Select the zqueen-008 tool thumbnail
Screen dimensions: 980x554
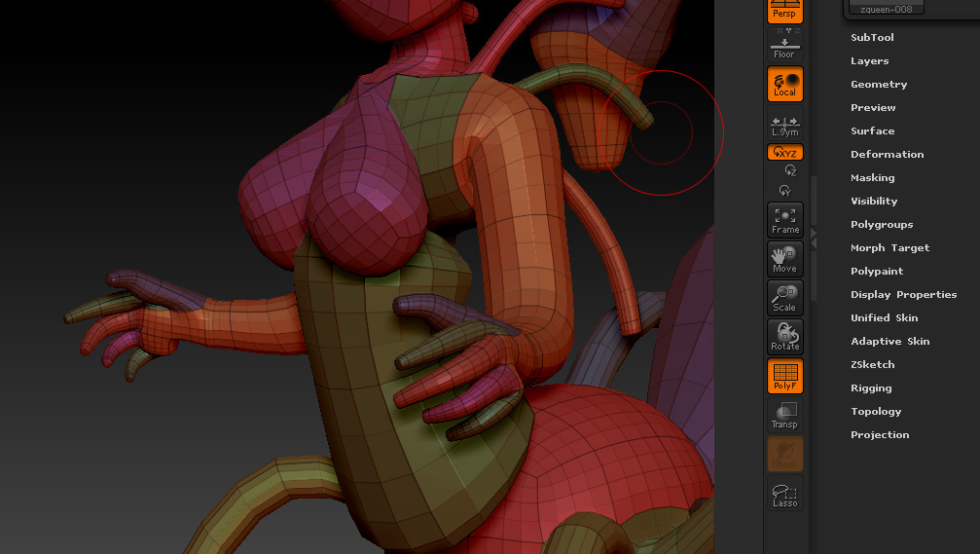click(x=886, y=7)
